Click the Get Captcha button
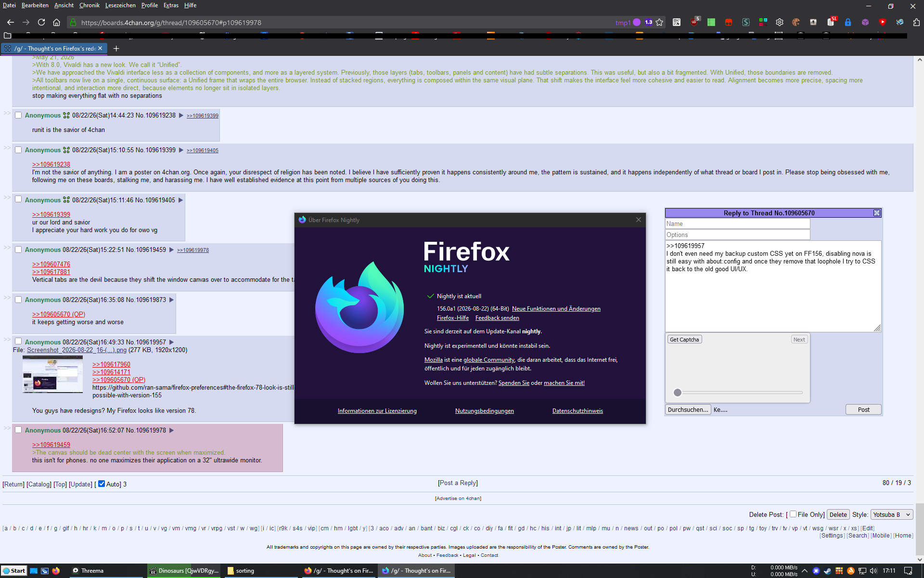The height and width of the screenshot is (578, 924). click(684, 340)
